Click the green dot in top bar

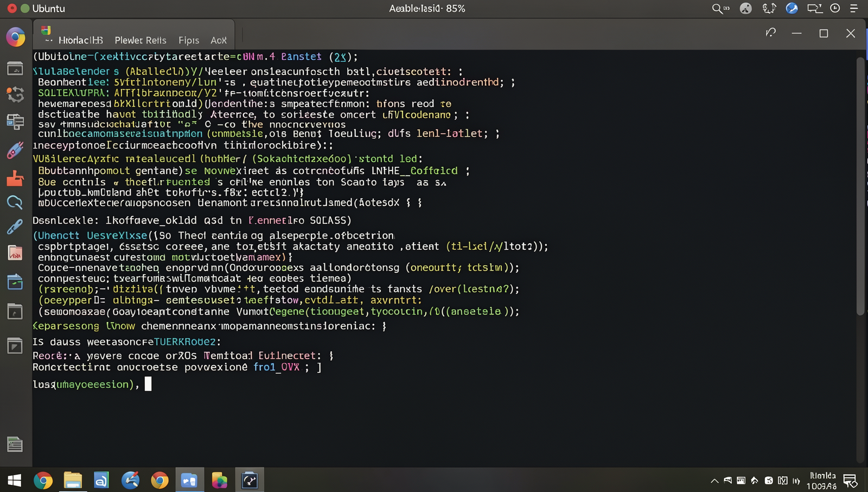pos(25,8)
